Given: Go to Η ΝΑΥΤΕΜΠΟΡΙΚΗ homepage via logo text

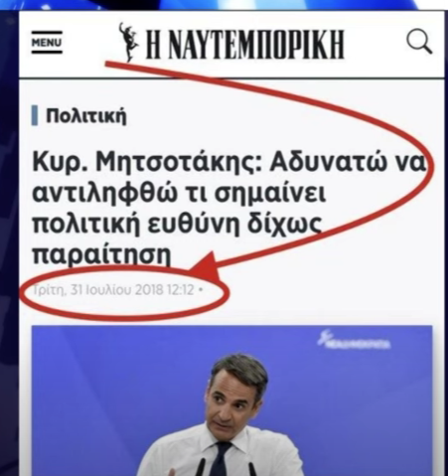Looking at the screenshot, I should (x=245, y=44).
